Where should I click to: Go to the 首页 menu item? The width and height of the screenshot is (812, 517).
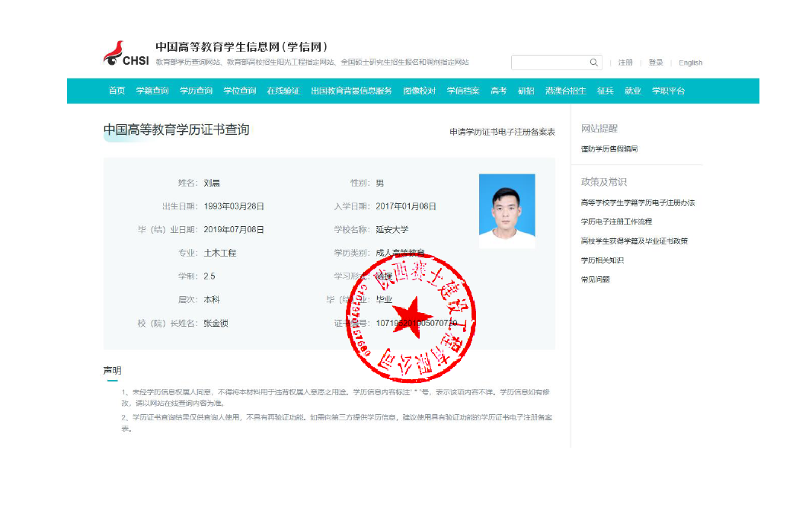click(x=117, y=91)
